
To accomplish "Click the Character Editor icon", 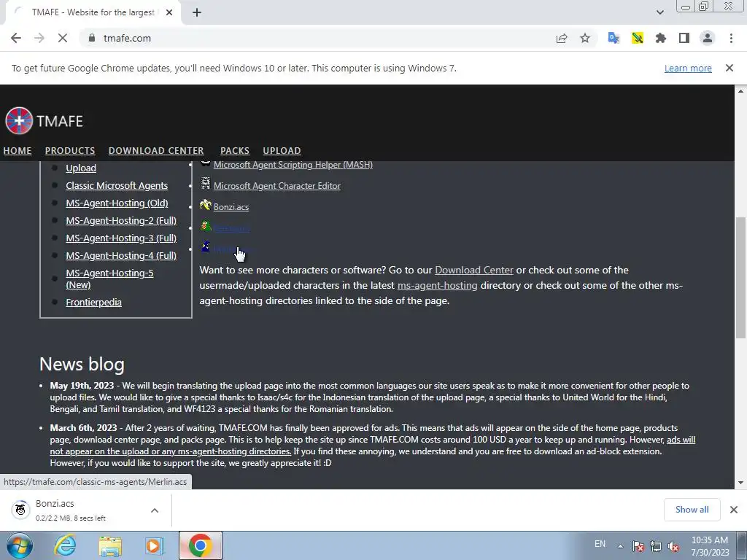I will pyautogui.click(x=205, y=183).
